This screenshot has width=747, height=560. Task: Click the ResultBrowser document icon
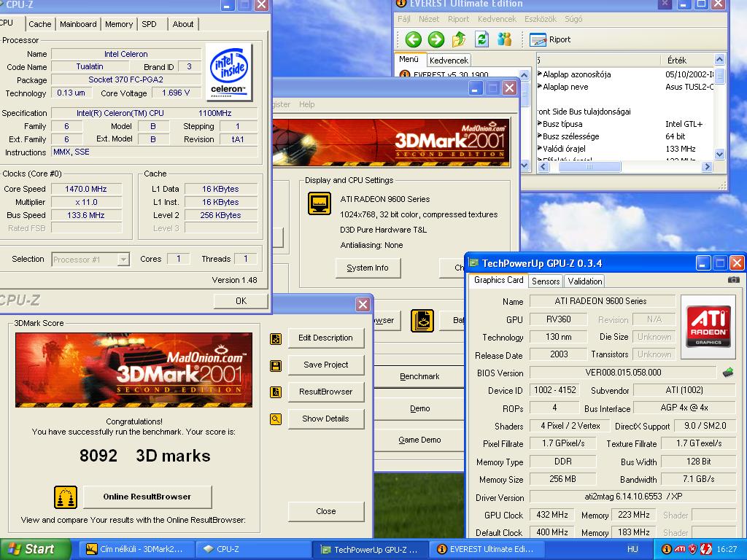click(275, 392)
